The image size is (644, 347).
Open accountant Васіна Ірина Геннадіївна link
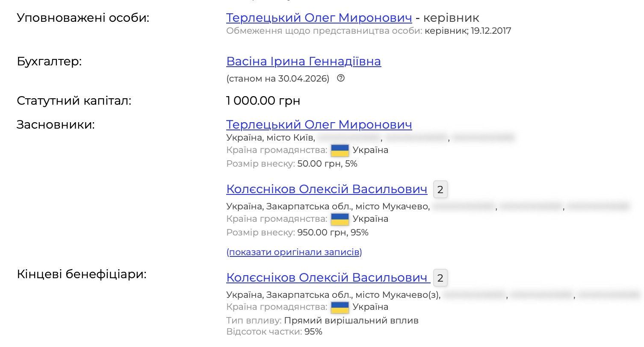click(x=304, y=62)
